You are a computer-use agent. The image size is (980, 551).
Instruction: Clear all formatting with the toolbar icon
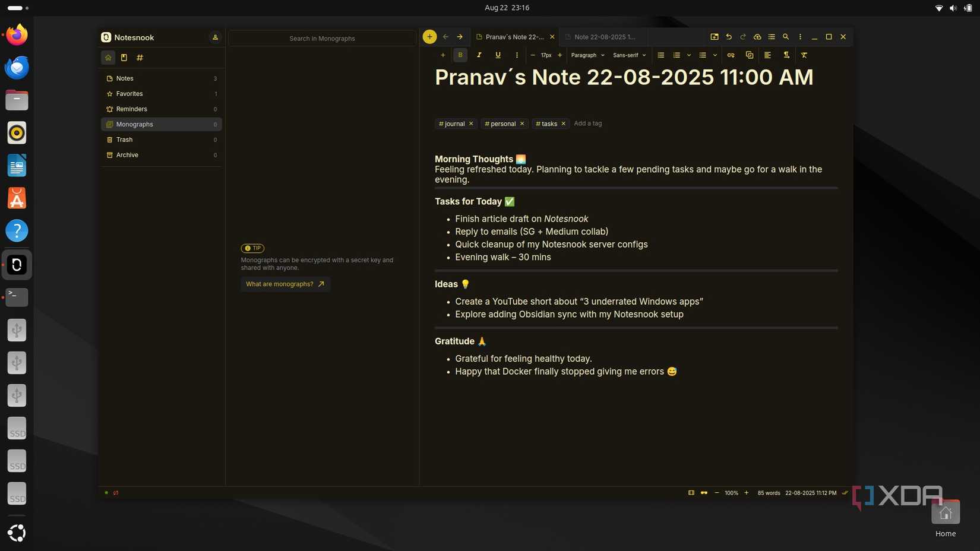[x=804, y=55]
